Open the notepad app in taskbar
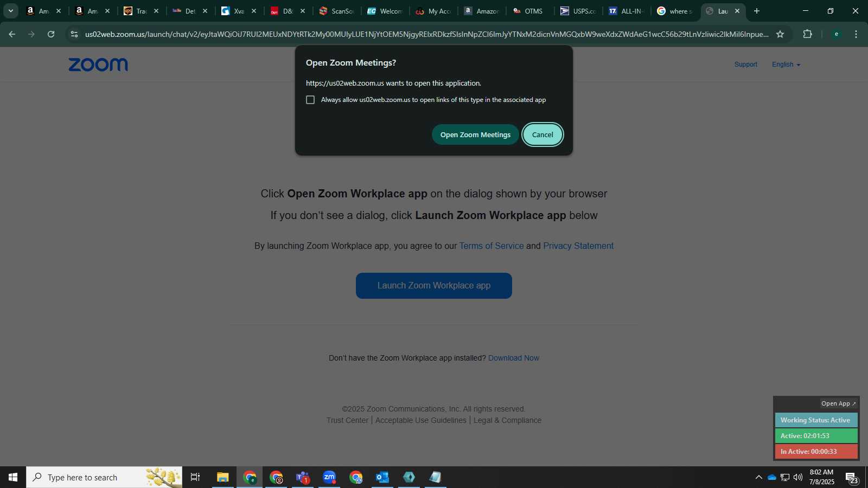Viewport: 868px width, 488px height. pos(436,477)
